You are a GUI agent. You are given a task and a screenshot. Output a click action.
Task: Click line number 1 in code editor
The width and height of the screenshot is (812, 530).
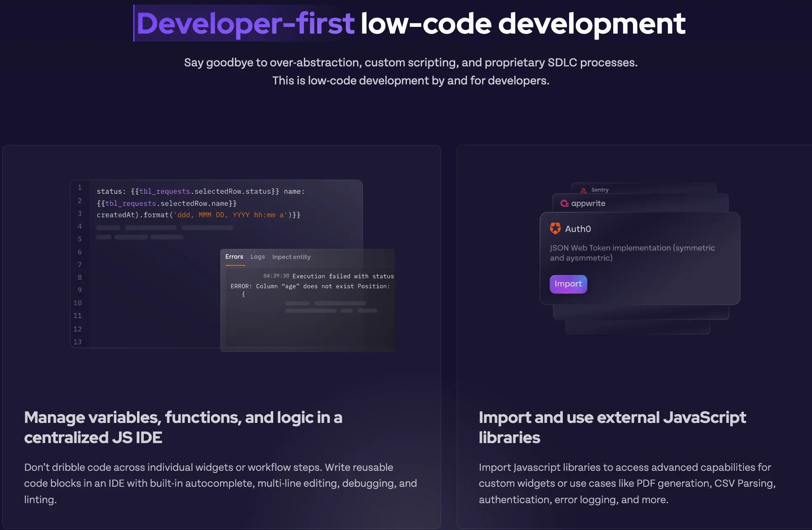pos(79,187)
